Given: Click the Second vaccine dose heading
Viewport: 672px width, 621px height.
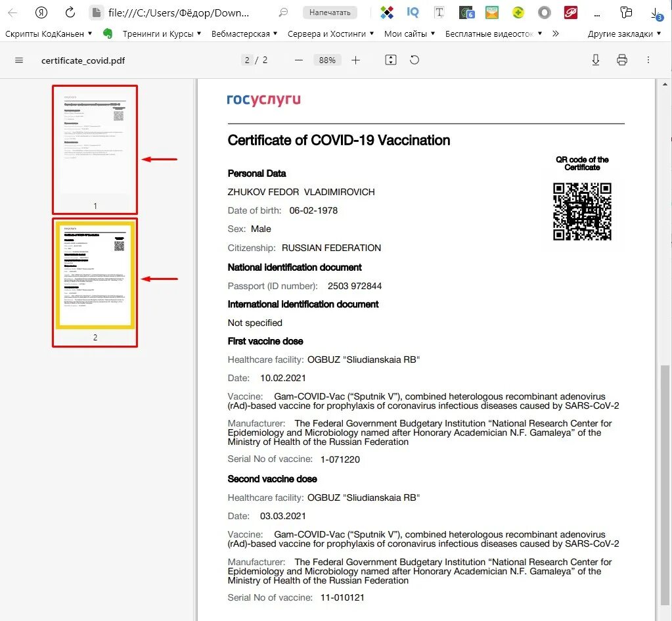Looking at the screenshot, I should pyautogui.click(x=272, y=479).
